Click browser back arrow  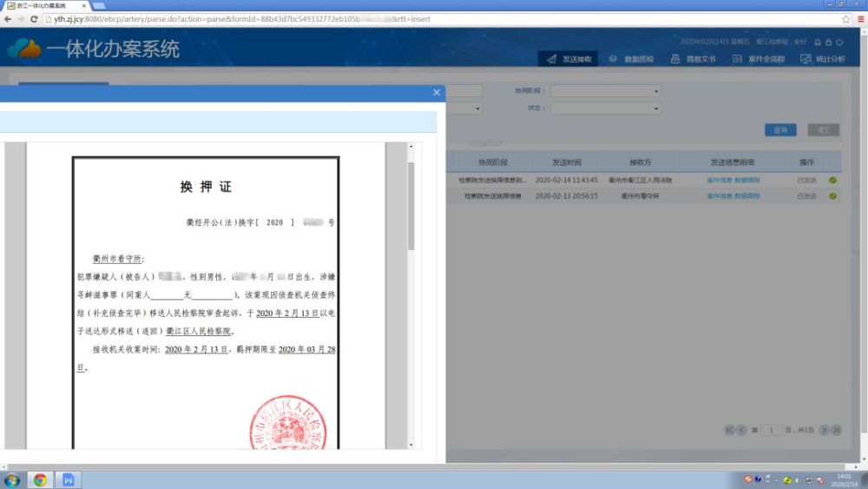pyautogui.click(x=8, y=19)
